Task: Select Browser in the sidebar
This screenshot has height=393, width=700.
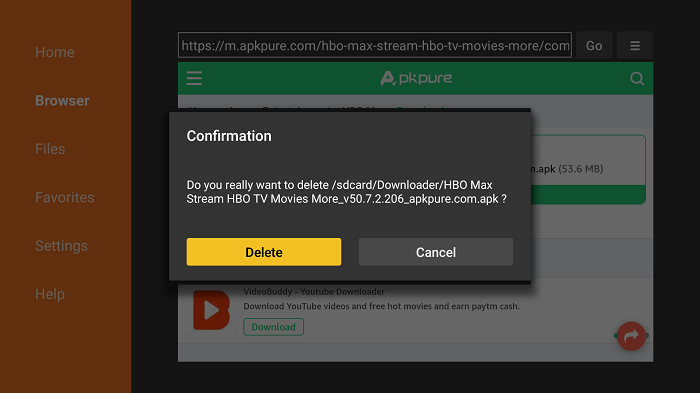Action: (x=62, y=100)
